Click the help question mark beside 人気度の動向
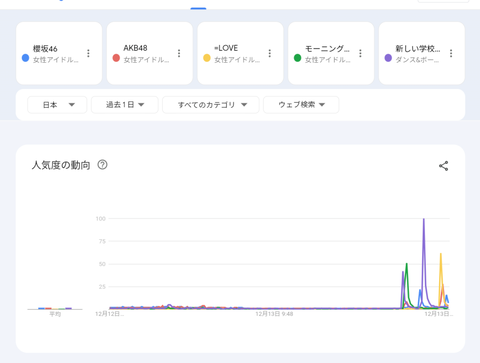This screenshot has height=363, width=480. (102, 165)
